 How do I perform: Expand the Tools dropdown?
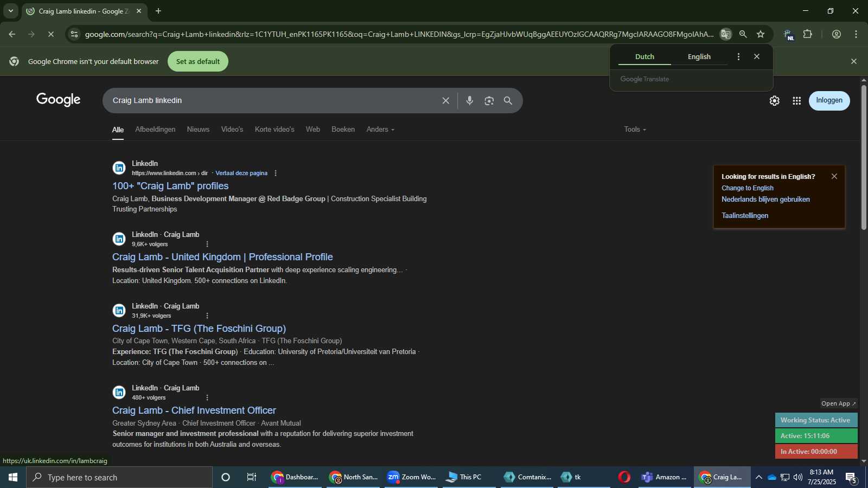click(635, 129)
